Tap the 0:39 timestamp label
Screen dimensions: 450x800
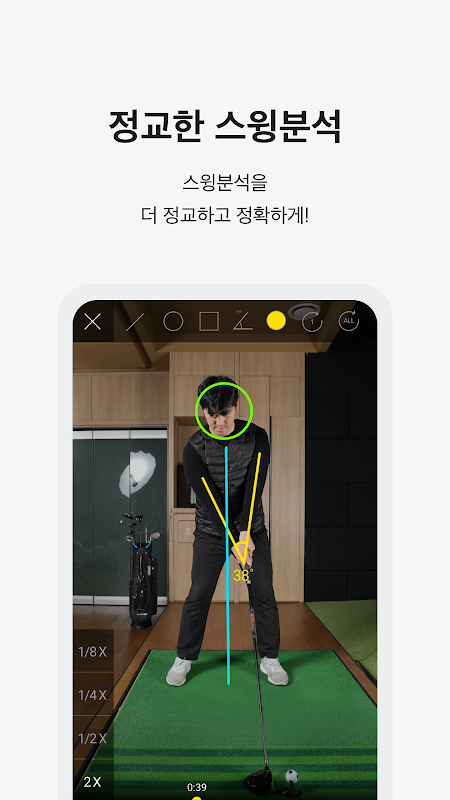196,787
